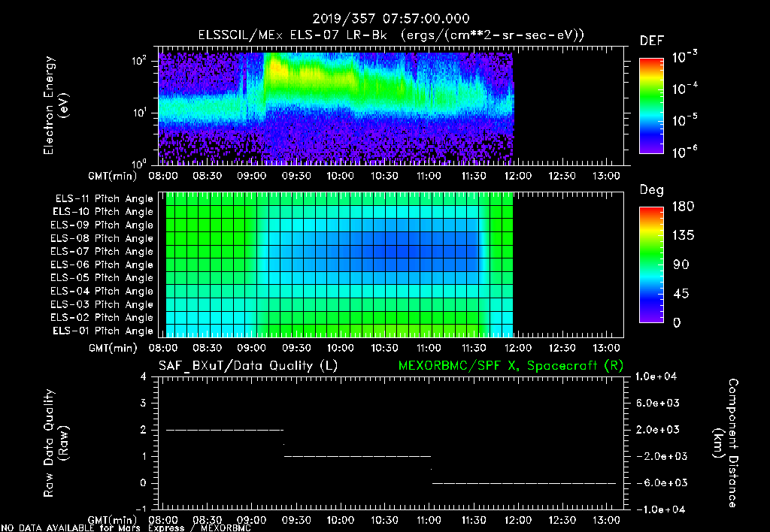Click the 'SAF_BXuT/Data Quality (L)' title
This screenshot has width=770, height=532.
tap(248, 366)
